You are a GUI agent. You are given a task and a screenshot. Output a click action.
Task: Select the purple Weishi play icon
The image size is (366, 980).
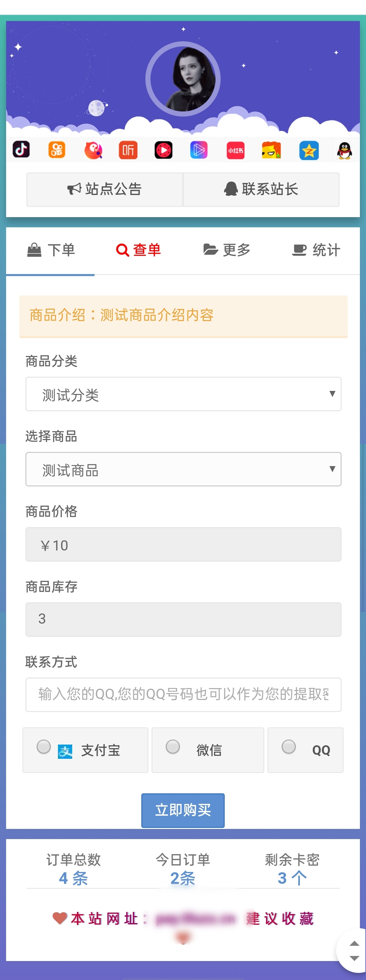click(199, 150)
